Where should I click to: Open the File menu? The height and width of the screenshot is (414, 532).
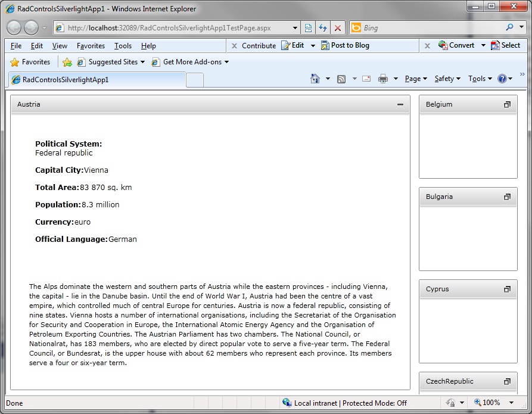tap(16, 46)
